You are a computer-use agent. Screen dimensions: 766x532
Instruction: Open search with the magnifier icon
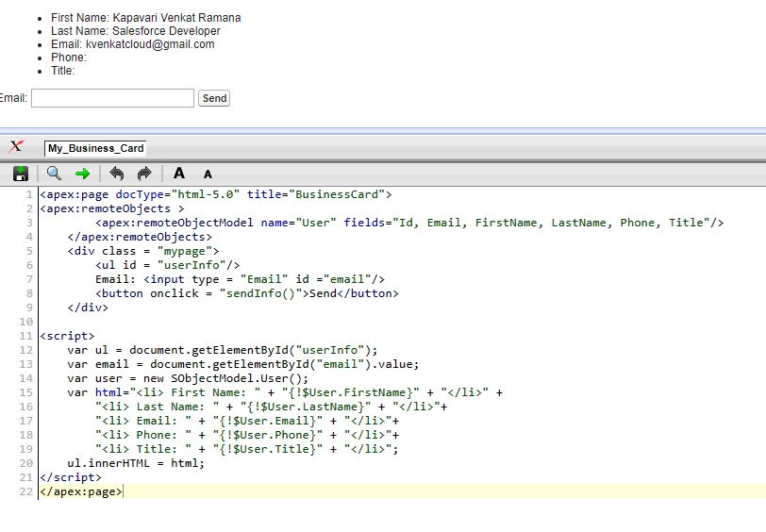tap(54, 174)
